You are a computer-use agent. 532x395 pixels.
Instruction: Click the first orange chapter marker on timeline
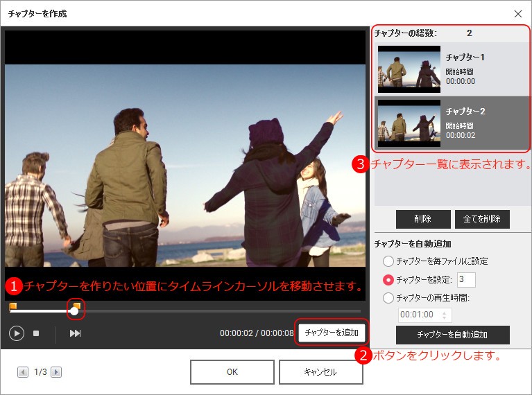[x=13, y=306]
